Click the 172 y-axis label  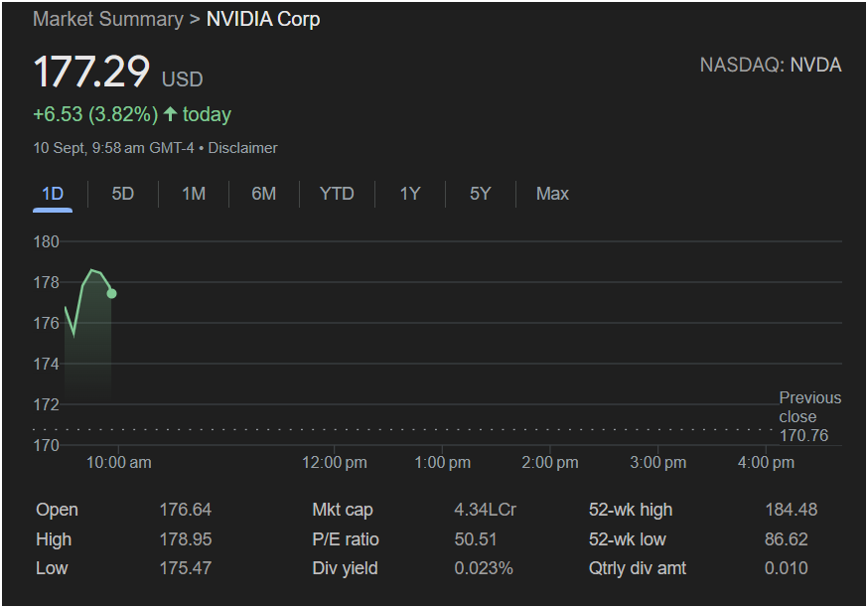46,404
